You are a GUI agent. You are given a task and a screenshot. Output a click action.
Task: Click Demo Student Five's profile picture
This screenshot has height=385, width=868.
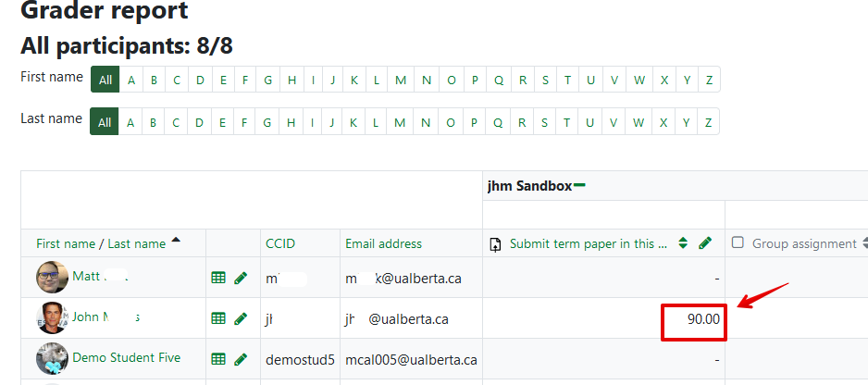52,358
